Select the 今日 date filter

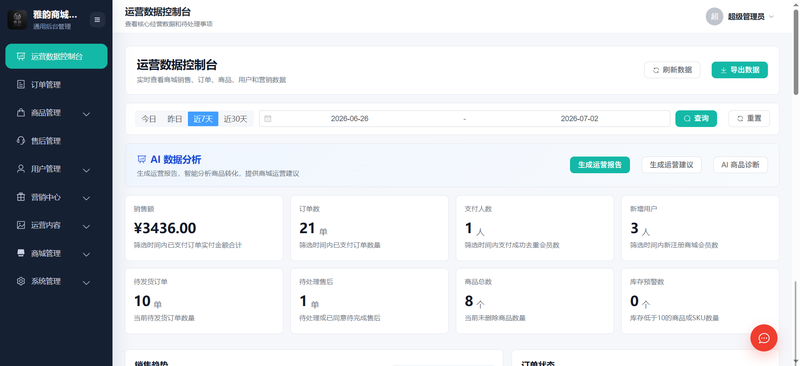point(149,118)
